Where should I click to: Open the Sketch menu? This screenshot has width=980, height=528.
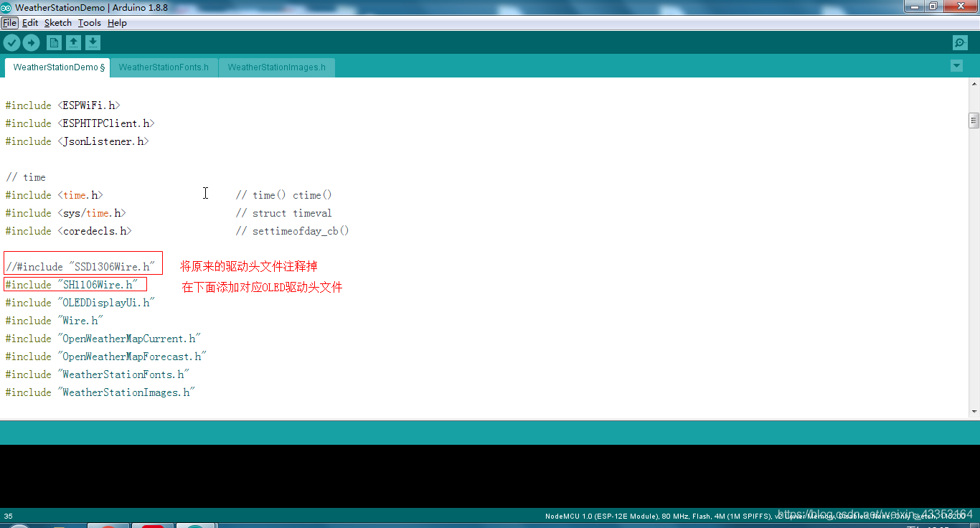[58, 23]
